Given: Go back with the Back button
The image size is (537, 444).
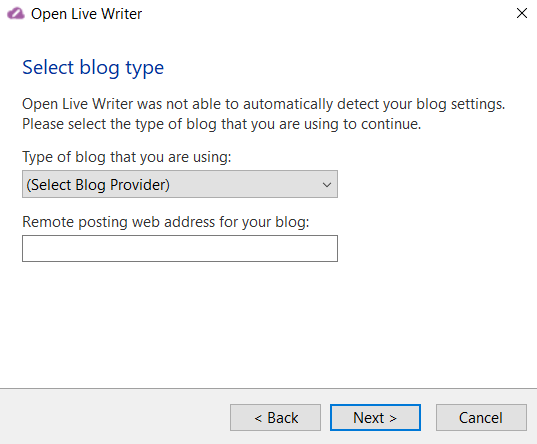Looking at the screenshot, I should pyautogui.click(x=275, y=417).
